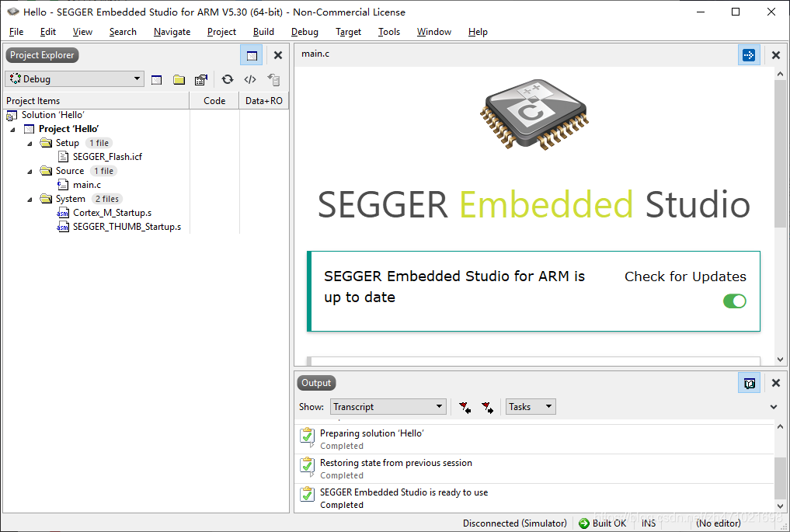Open the Tasks dropdown in Output
The width and height of the screenshot is (790, 532).
pos(531,406)
